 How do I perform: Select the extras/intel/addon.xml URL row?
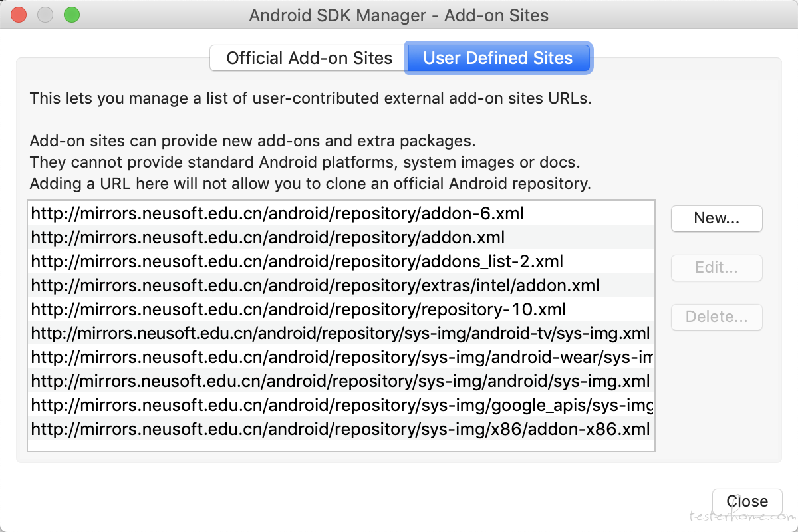(x=341, y=285)
